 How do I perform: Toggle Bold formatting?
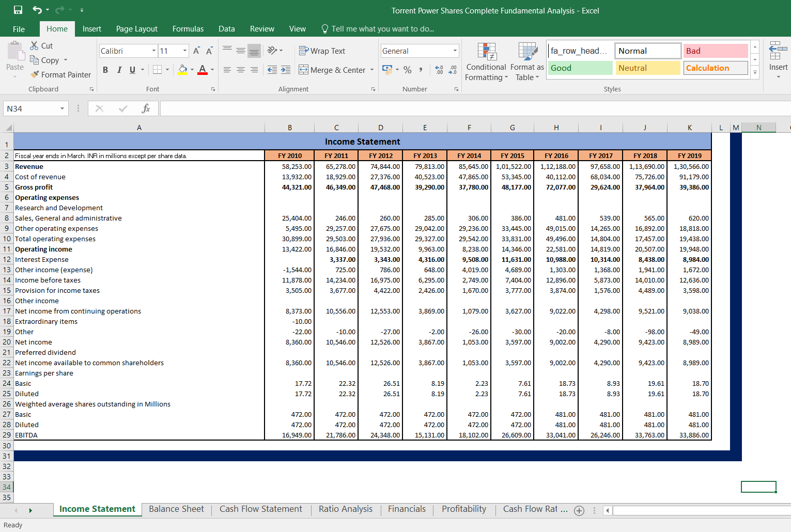tap(105, 70)
